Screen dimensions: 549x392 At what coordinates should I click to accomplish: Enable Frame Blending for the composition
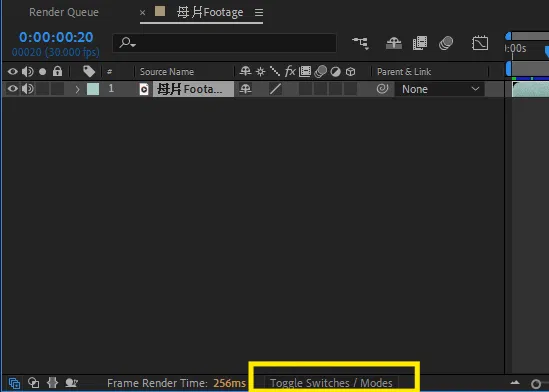pos(420,43)
